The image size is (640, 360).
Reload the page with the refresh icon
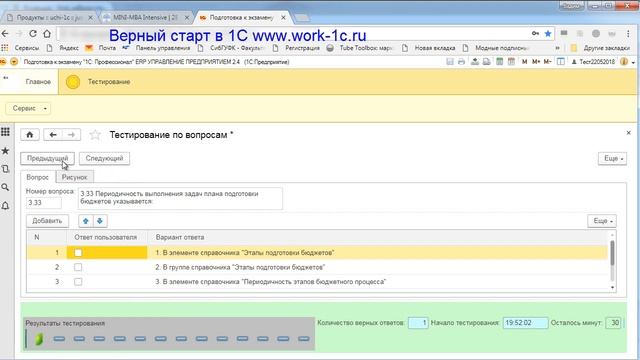click(33, 34)
